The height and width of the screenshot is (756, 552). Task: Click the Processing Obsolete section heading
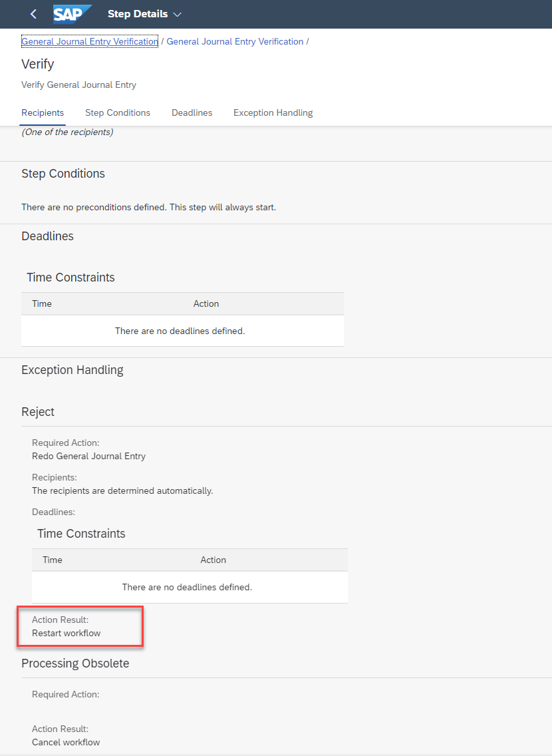pyautogui.click(x=75, y=663)
